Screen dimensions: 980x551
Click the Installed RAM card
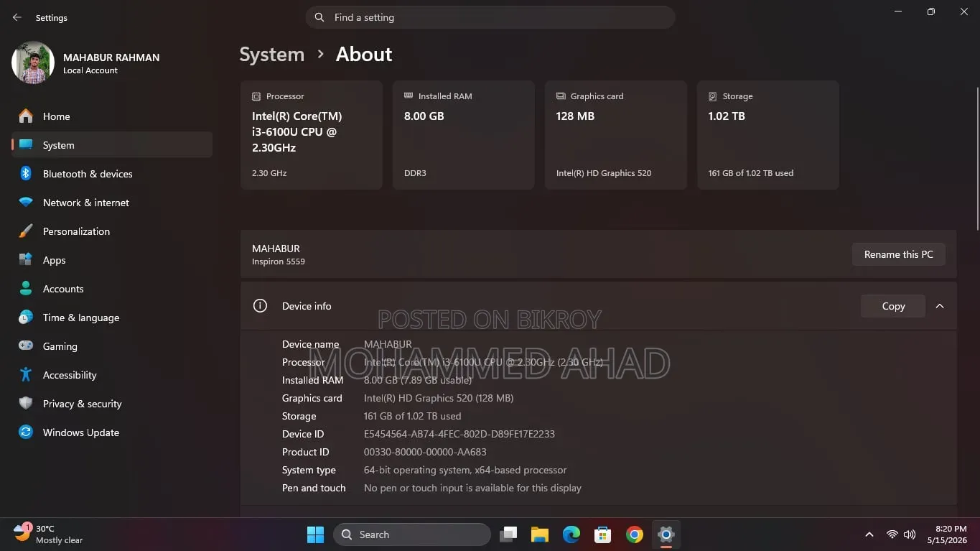click(464, 135)
